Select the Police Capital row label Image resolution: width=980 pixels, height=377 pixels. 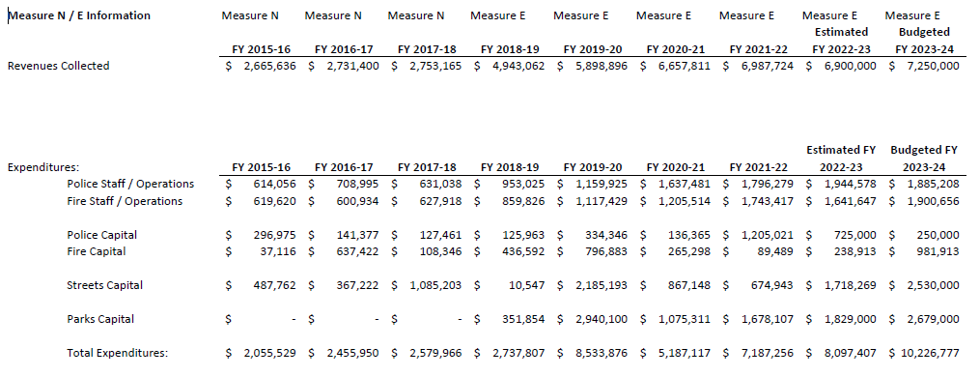pyautogui.click(x=102, y=235)
